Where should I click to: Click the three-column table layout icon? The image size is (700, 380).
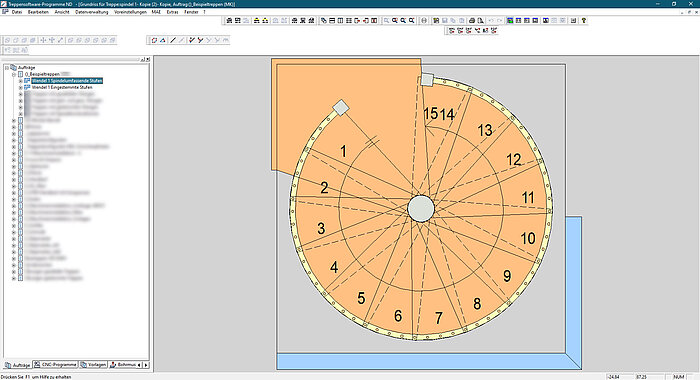(x=341, y=21)
